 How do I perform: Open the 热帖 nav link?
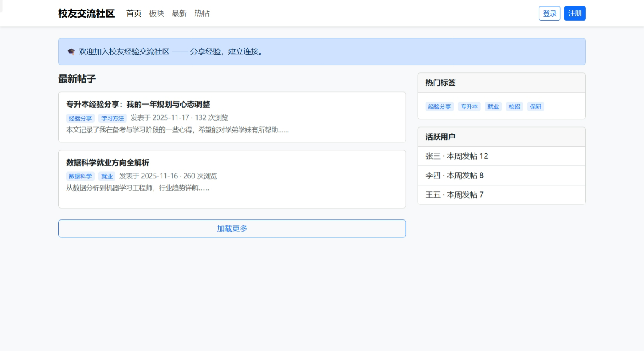[202, 13]
